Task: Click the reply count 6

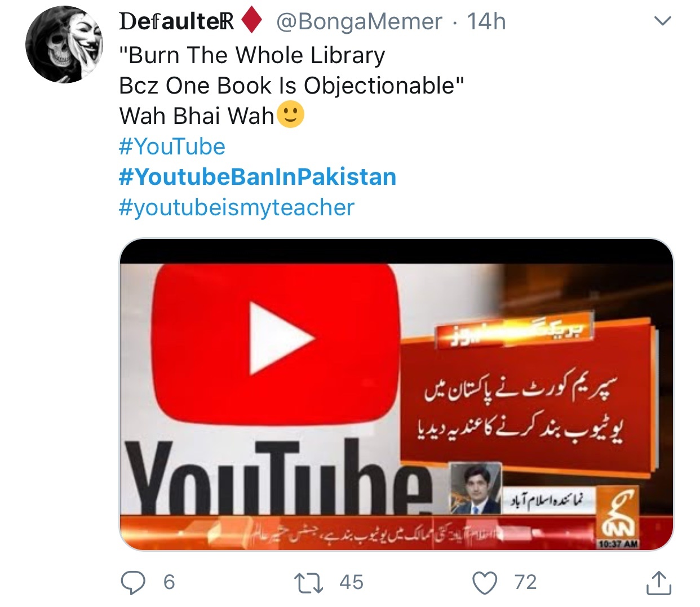Action: pyautogui.click(x=169, y=582)
